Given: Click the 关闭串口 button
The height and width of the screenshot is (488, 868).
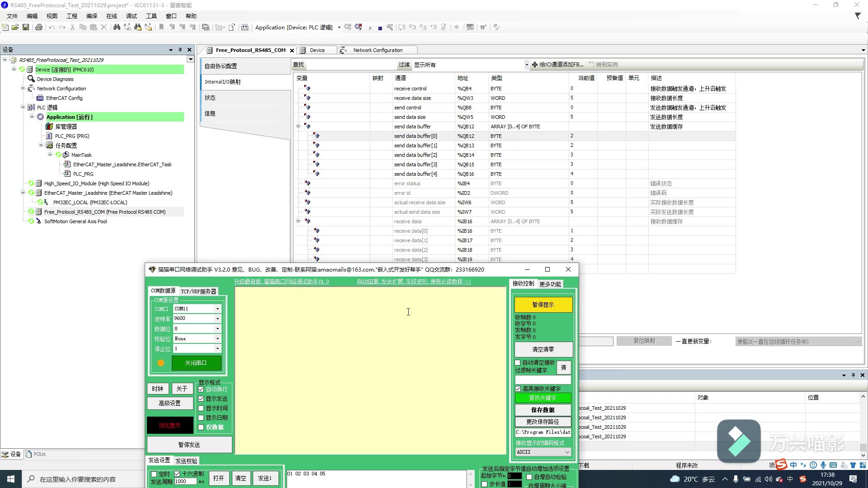Looking at the screenshot, I should (x=196, y=363).
